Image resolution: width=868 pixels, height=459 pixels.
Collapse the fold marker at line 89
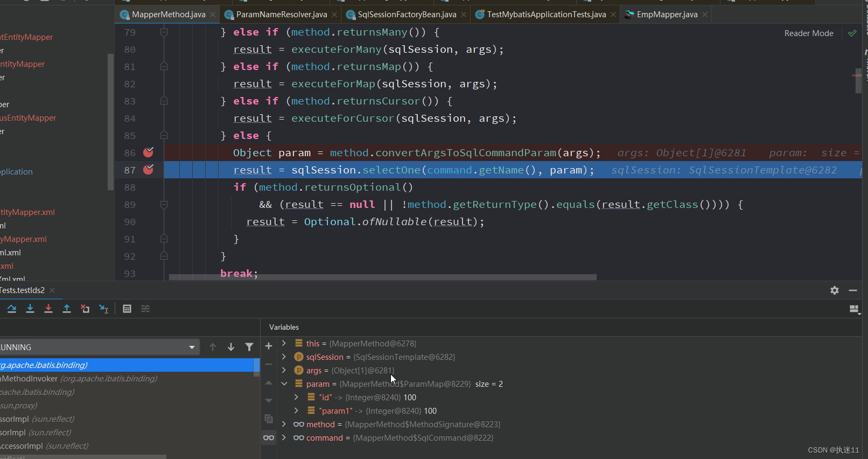pyautogui.click(x=164, y=205)
